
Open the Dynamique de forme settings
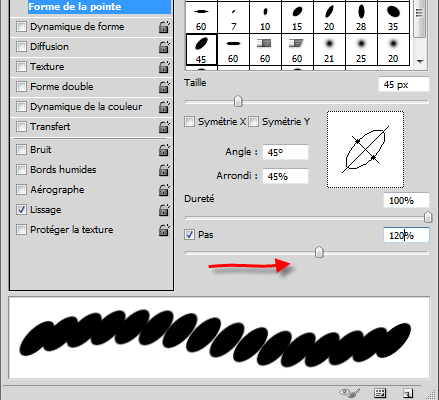pos(77,27)
